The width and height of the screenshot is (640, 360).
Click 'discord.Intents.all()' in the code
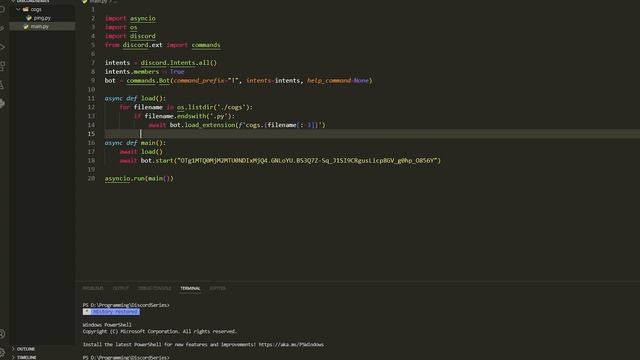coord(179,63)
